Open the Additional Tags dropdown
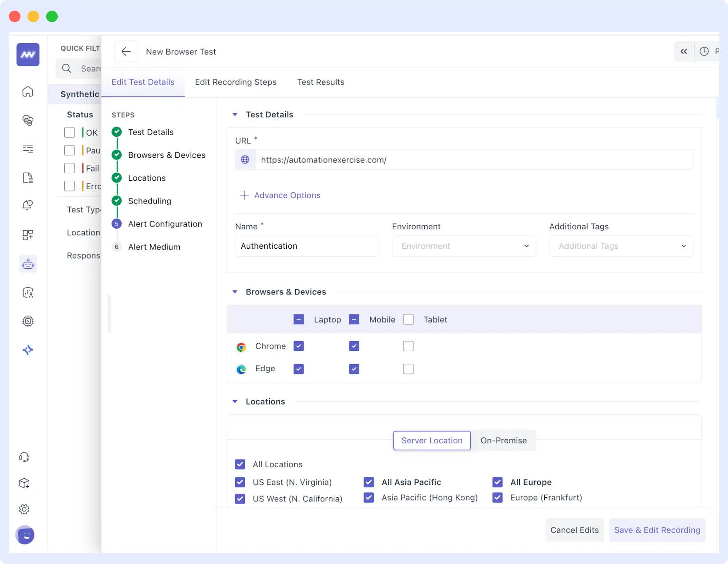This screenshot has width=728, height=564. [621, 246]
